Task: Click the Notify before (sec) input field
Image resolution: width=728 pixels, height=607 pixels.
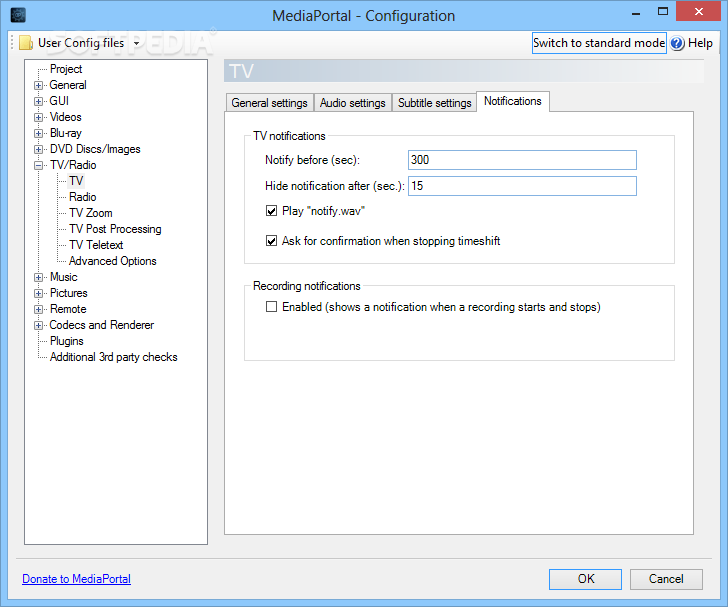Action: click(522, 160)
